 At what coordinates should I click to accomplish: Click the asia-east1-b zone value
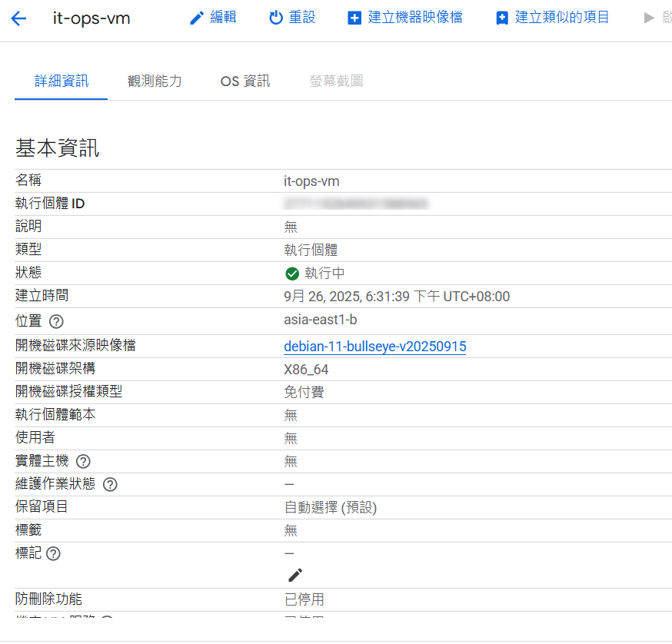[x=320, y=320]
